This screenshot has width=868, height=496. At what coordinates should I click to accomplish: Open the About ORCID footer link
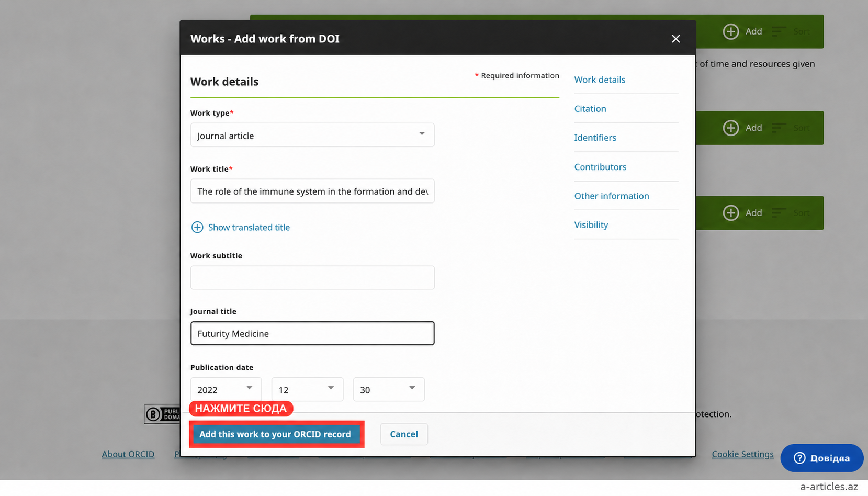point(128,454)
